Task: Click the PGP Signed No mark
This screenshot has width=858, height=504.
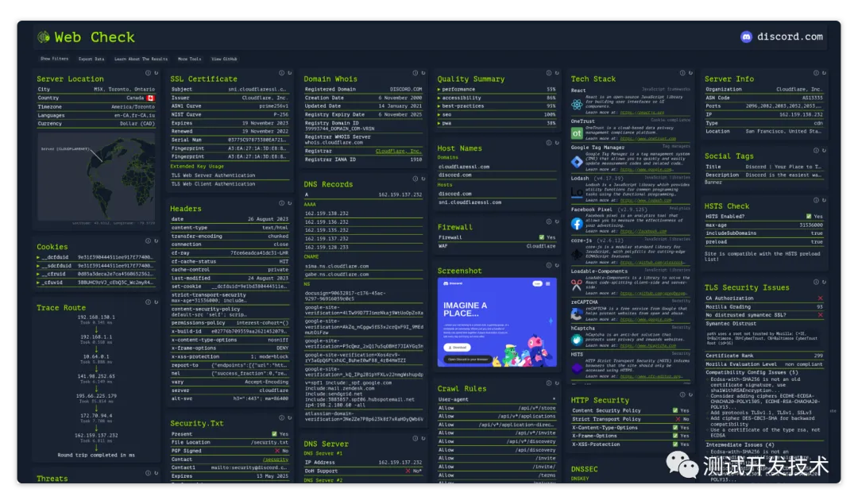Action: [277, 451]
